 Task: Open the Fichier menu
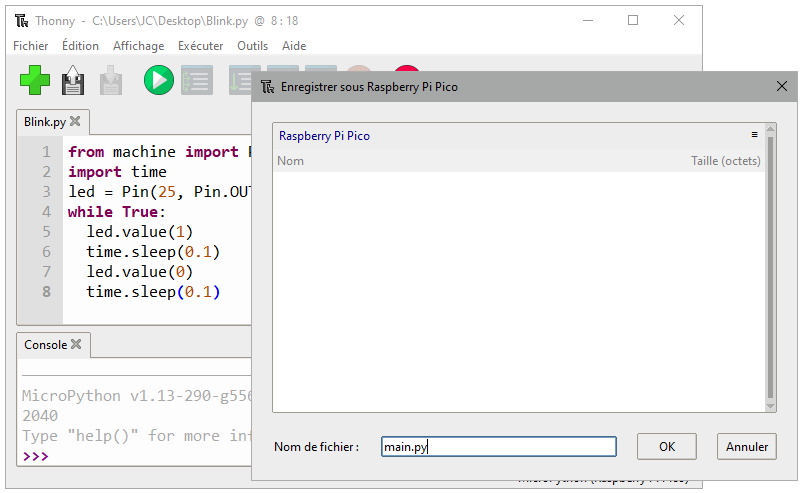pyautogui.click(x=31, y=46)
